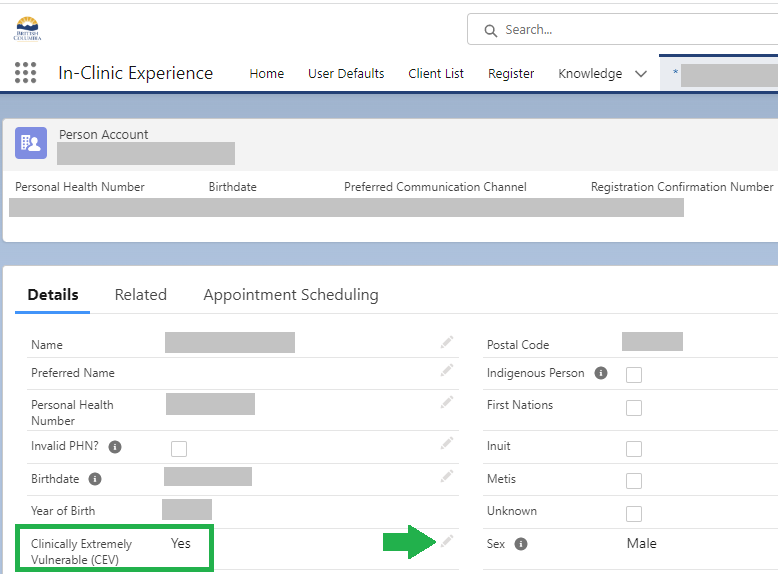Check the Metis checkbox
This screenshot has width=778, height=574.
click(634, 481)
